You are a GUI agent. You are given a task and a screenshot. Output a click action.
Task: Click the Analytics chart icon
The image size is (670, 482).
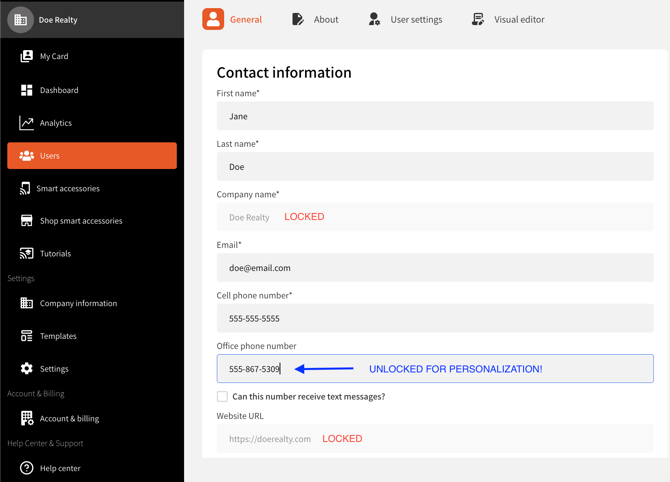pos(26,123)
